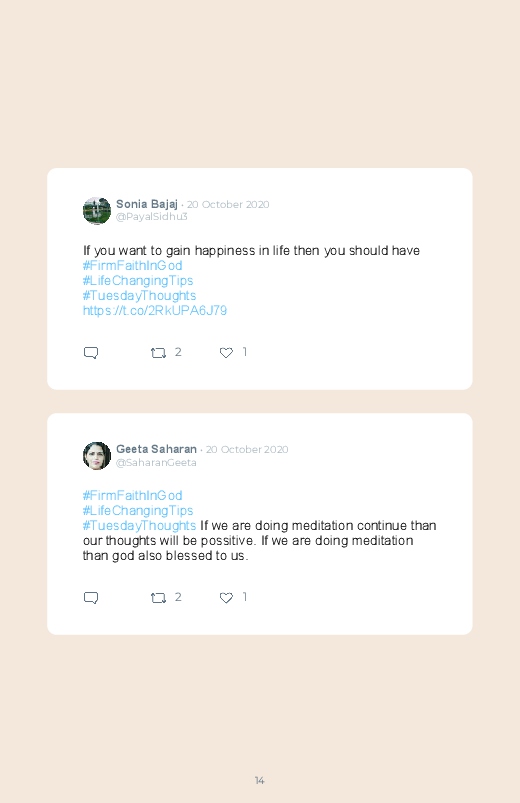Viewport: 520px width, 803px height.
Task: Like Sonia Bajaj's tweet with heart icon
Action: tap(226, 353)
